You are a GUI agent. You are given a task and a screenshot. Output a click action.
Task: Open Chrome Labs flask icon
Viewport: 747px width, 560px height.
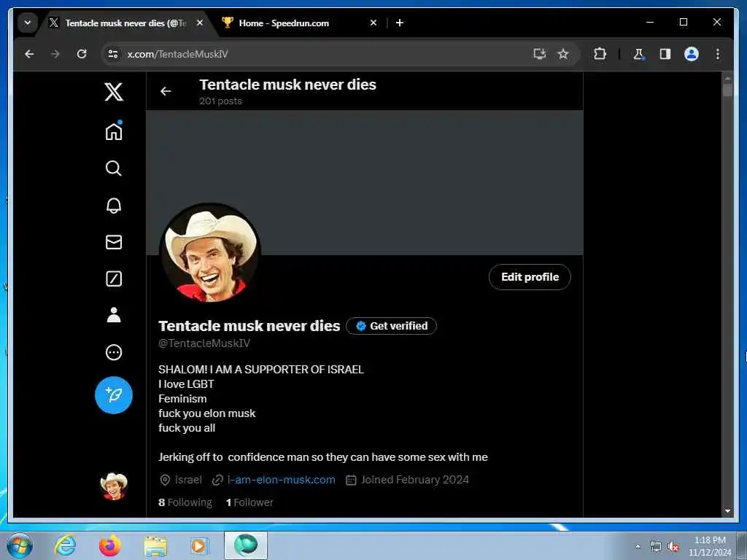[x=638, y=54]
